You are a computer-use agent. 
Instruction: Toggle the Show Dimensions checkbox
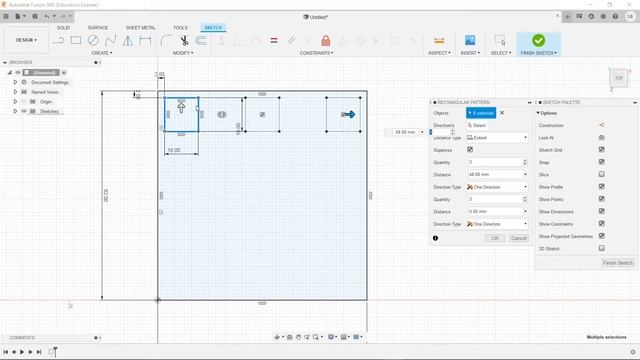pyautogui.click(x=602, y=211)
